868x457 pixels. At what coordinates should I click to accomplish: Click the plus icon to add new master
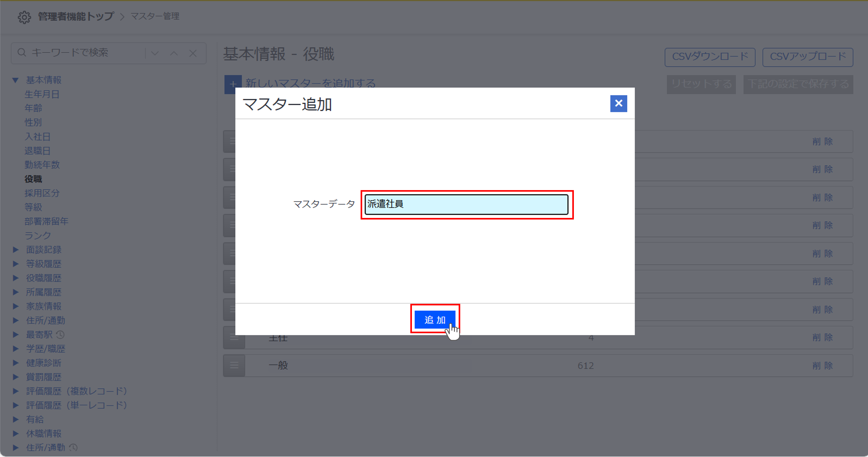(x=233, y=84)
